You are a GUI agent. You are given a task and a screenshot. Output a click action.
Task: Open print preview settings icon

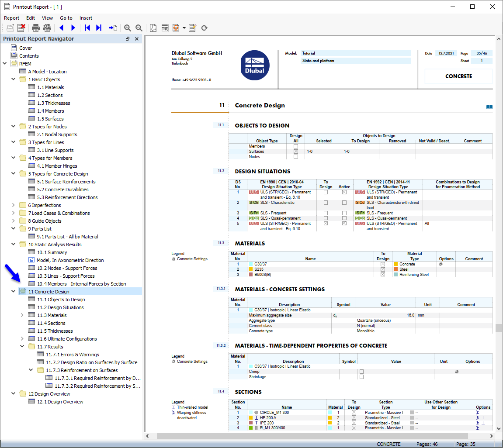pyautogui.click(x=47, y=28)
